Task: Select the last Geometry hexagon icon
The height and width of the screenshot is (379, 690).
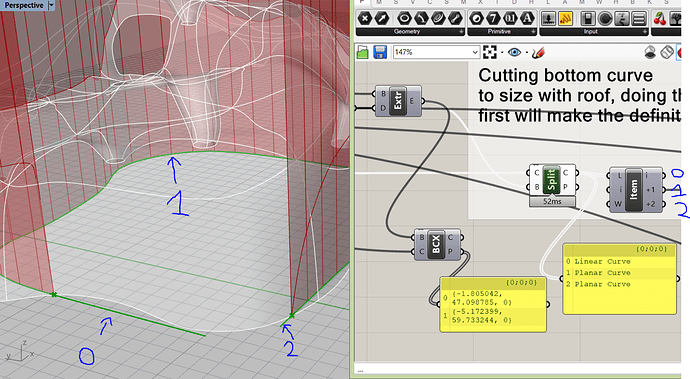Action: pyautogui.click(x=455, y=18)
